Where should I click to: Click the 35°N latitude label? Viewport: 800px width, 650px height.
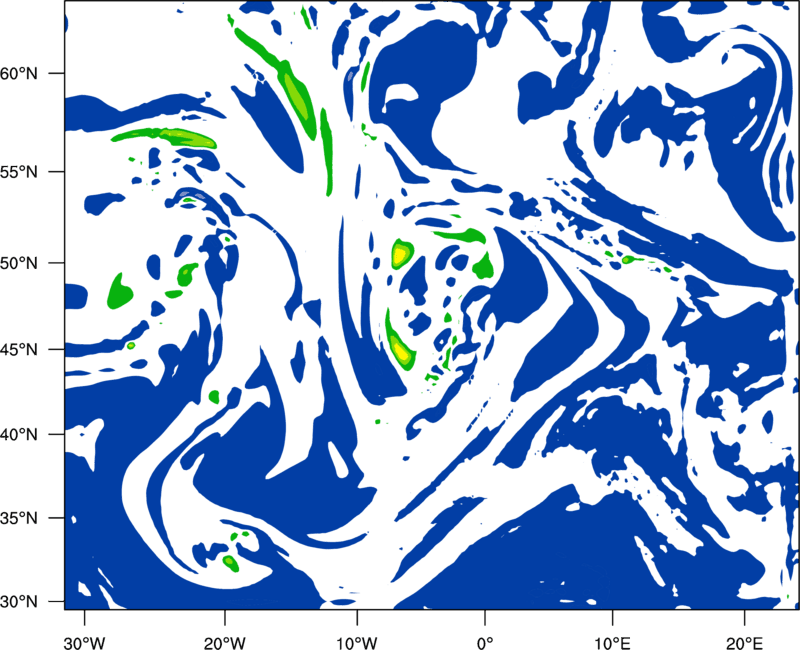[x=19, y=518]
